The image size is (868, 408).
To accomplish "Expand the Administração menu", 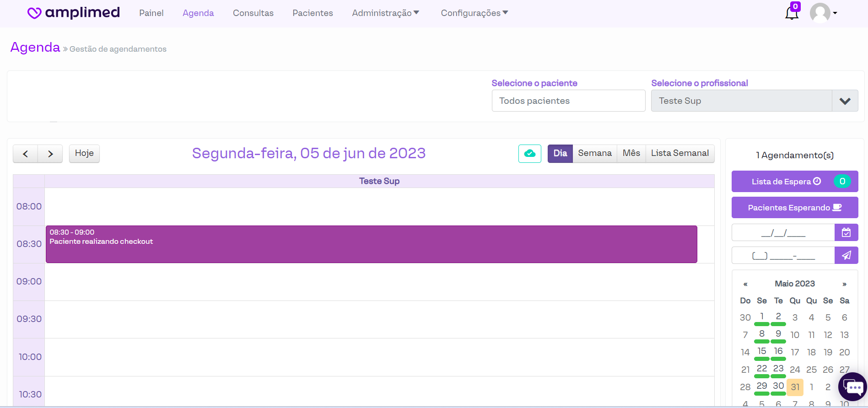I will click(x=385, y=13).
